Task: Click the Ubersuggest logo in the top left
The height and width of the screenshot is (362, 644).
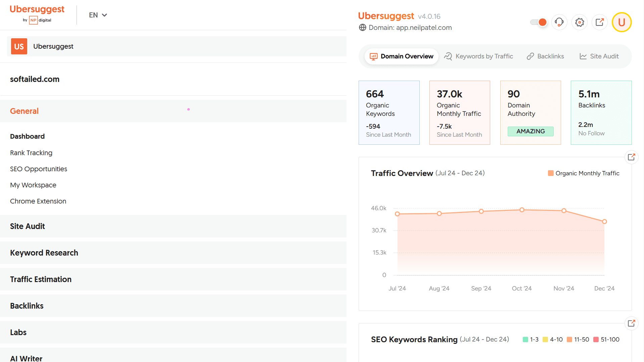Action: [x=37, y=14]
